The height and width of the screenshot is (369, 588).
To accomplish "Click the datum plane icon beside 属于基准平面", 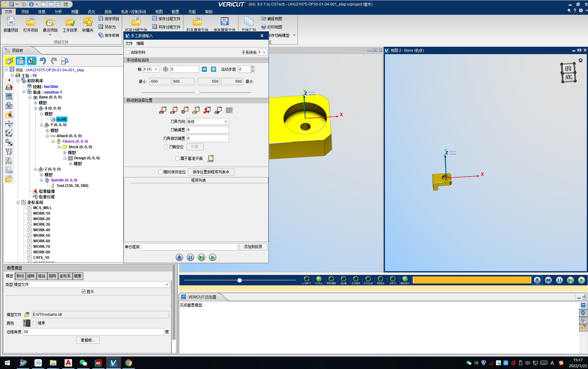I will coord(211,158).
